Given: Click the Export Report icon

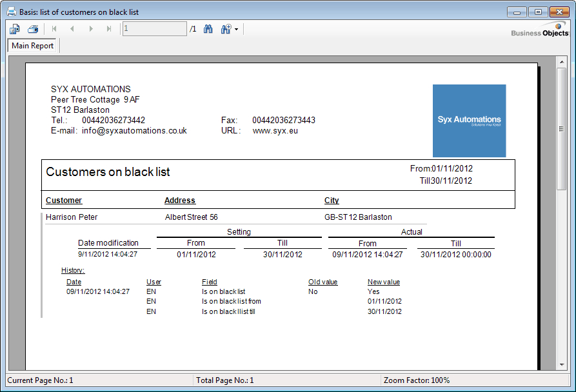Looking at the screenshot, I should 14,29.
